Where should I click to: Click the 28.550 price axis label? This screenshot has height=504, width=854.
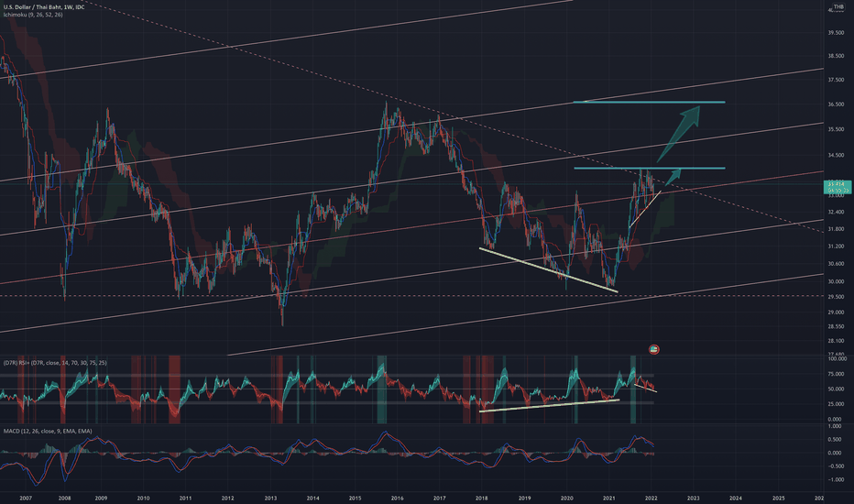[836, 326]
